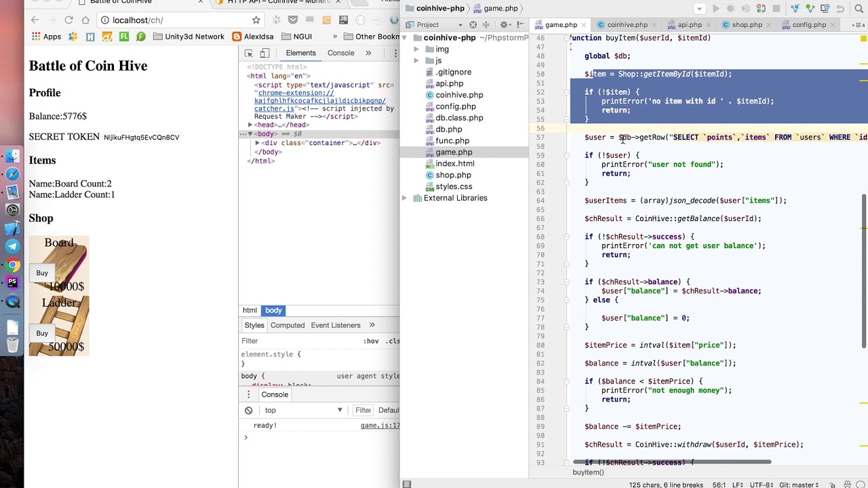
Task: Expand the img folder in project tree
Action: click(x=416, y=49)
